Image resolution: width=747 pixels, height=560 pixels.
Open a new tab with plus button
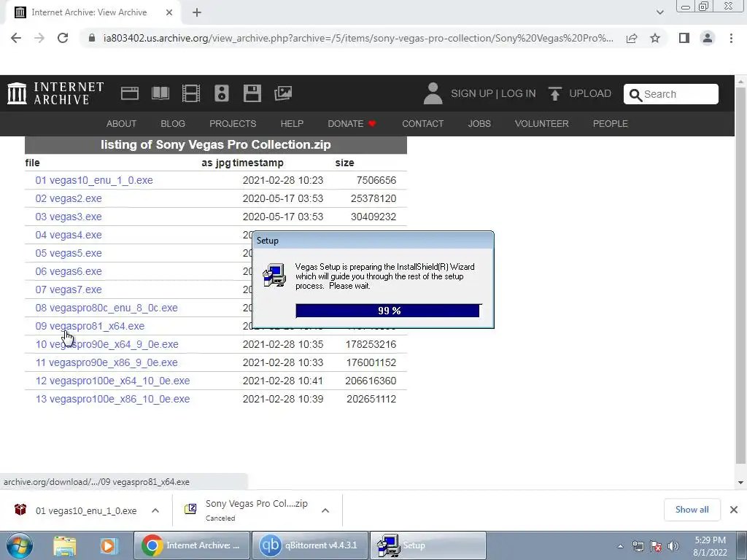[197, 13]
